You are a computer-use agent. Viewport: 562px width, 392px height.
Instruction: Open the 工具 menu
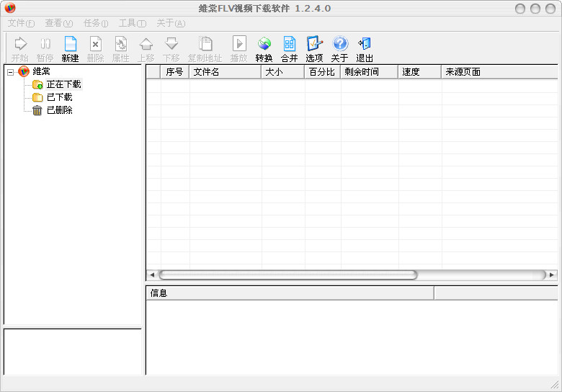pos(132,23)
